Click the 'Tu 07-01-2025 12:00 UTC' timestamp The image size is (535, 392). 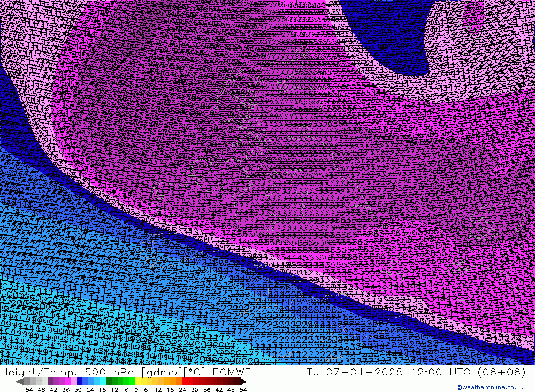(x=388, y=372)
